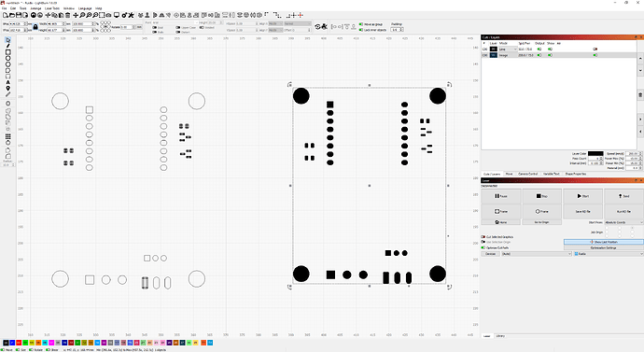644x352 pixels.
Task: Enable the Cut Selected Graphics toggle
Action: click(x=483, y=236)
